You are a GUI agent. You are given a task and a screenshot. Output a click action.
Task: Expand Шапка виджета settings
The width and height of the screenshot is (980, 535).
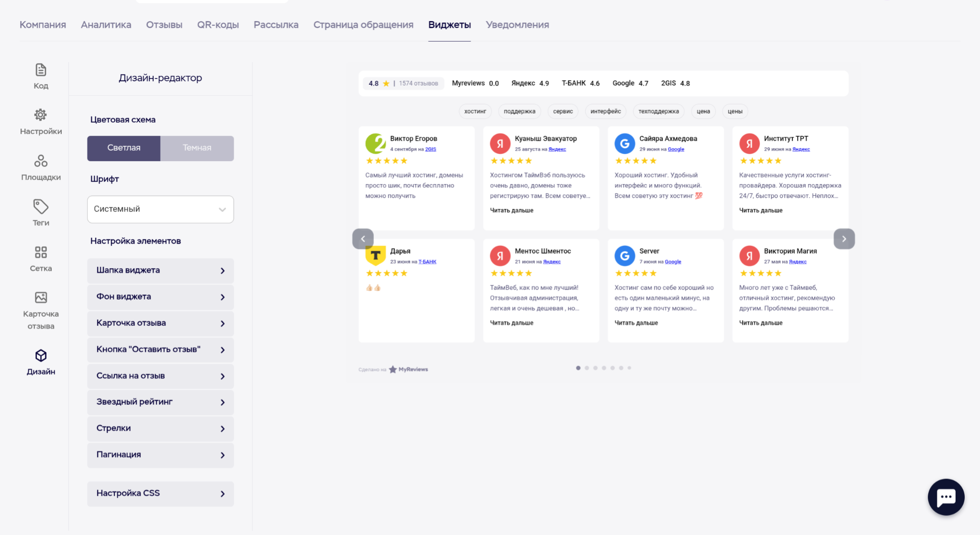(160, 270)
